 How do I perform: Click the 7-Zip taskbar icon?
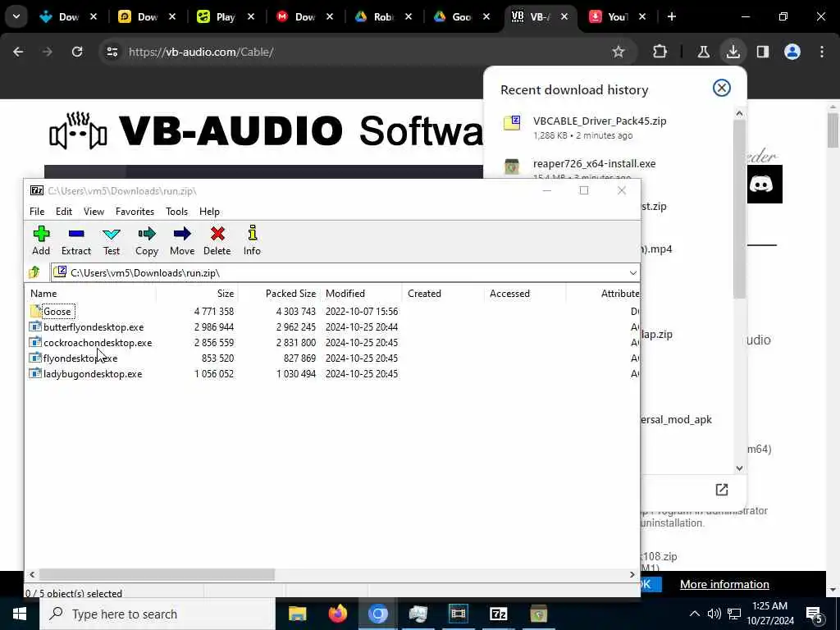[498, 614]
